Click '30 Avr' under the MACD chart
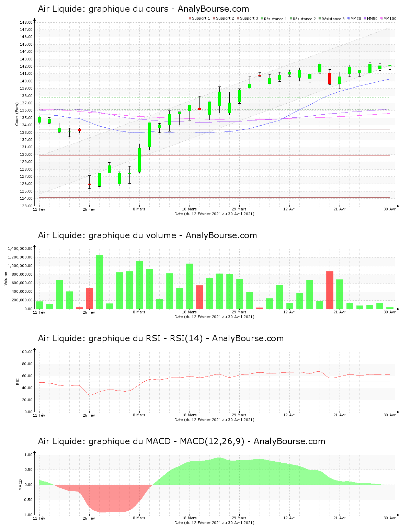Screen dimensions: 412x532 (390, 518)
